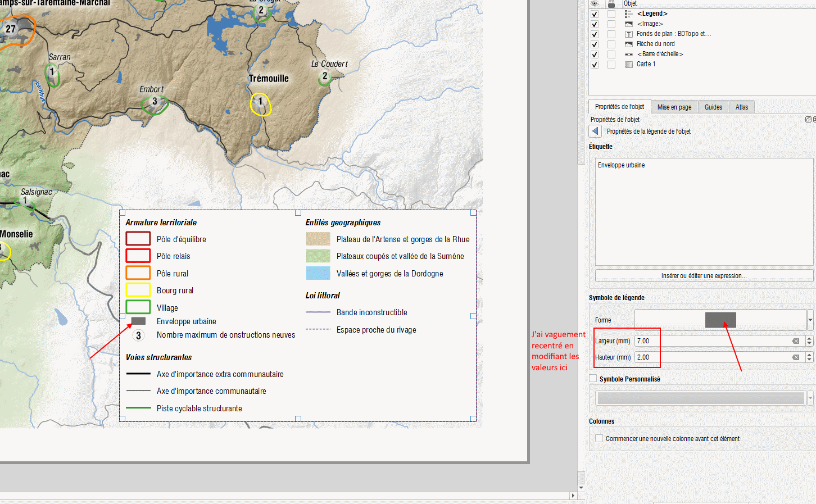Click 'Bande inconstructible' legend entry on canvas

point(371,312)
